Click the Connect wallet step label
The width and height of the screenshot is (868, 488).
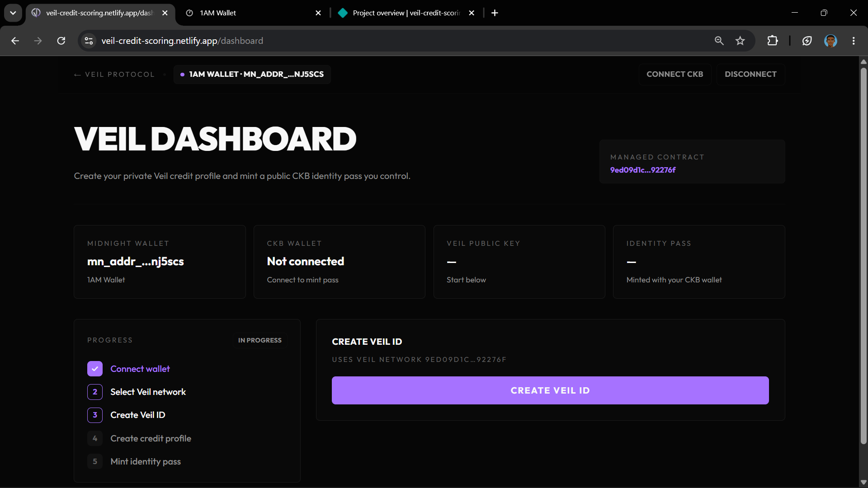coord(140,369)
